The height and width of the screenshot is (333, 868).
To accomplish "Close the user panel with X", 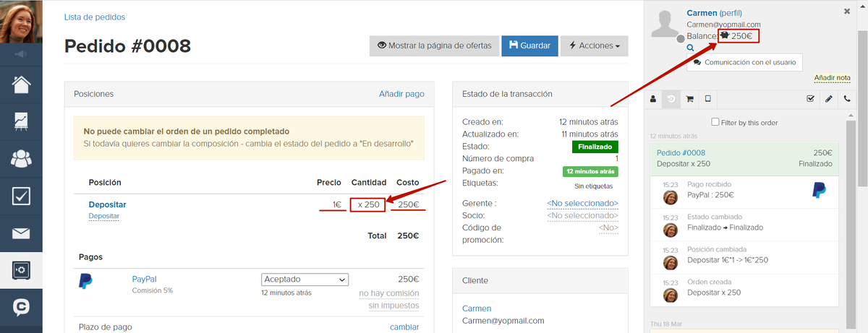I will (847, 12).
